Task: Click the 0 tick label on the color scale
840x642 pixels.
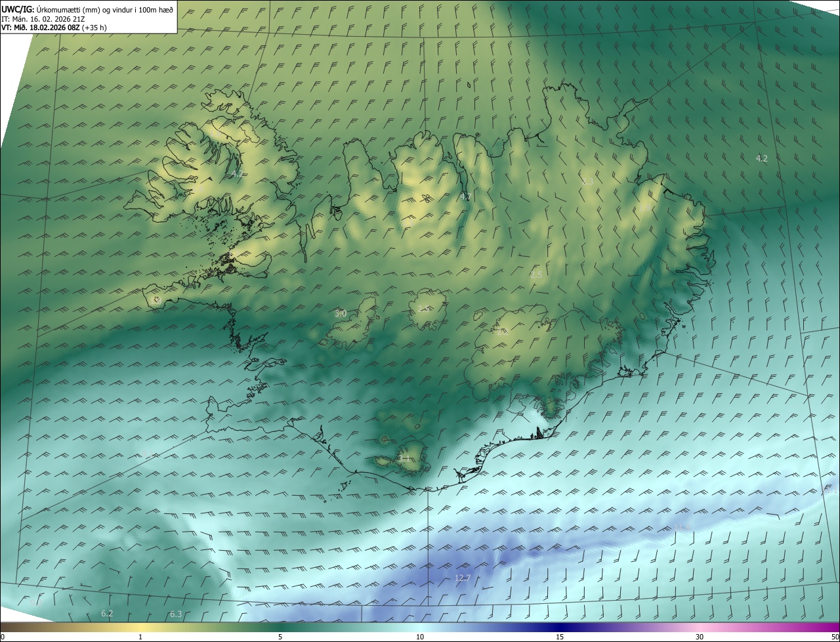Action: click(x=3, y=637)
